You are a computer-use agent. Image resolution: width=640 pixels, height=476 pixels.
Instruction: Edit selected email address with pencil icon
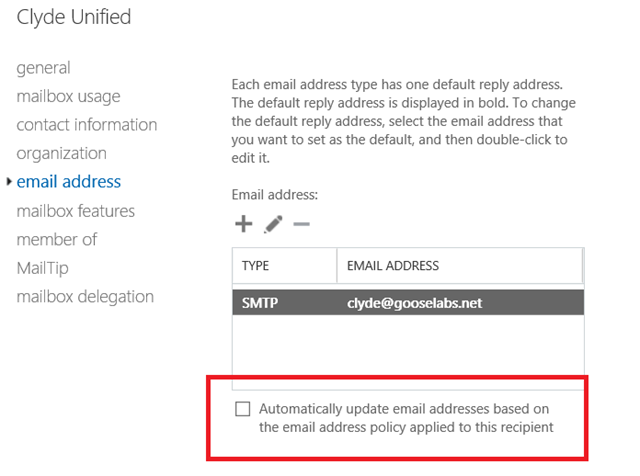(x=273, y=224)
